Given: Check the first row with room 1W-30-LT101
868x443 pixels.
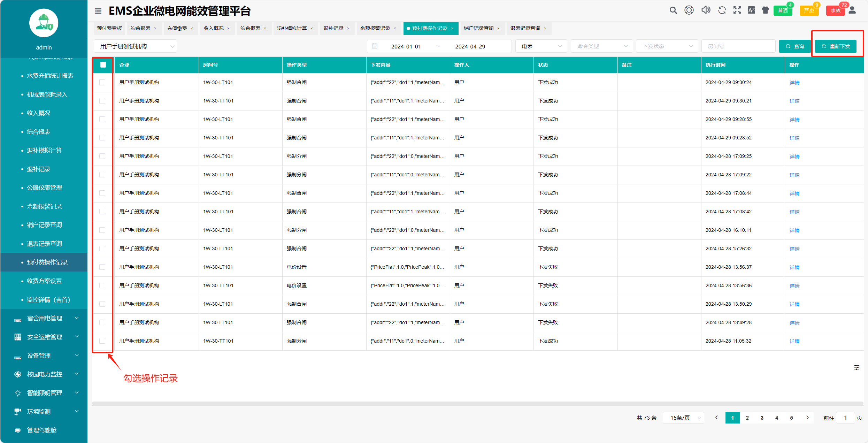Looking at the screenshot, I should [x=102, y=82].
